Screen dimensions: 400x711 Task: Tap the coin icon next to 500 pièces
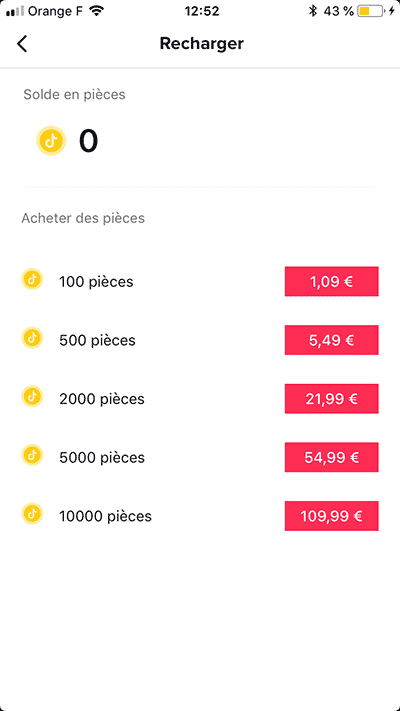coord(32,338)
